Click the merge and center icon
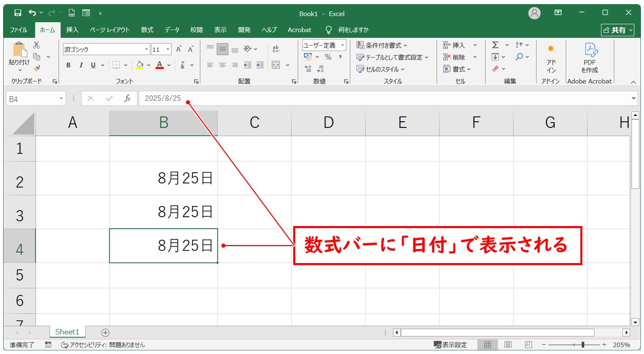The height and width of the screenshot is (354, 644). click(276, 65)
